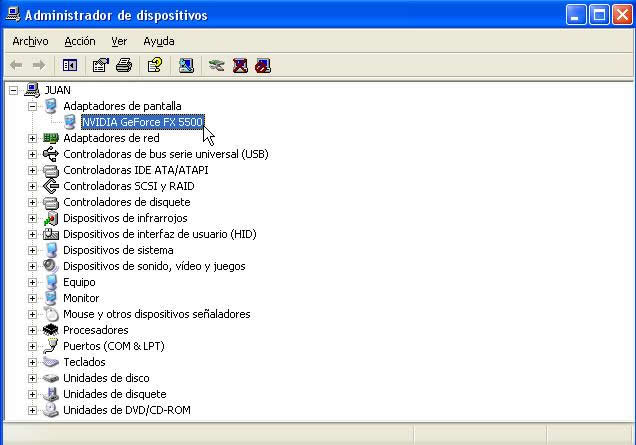
Task: Click the Dispositivos de sistema icon
Action: click(x=51, y=250)
